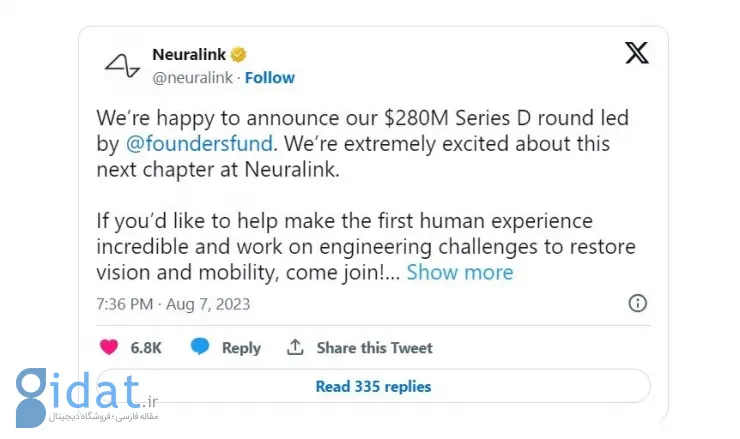Click the X logo icon
Screen dimensions: 740x439
tap(637, 52)
